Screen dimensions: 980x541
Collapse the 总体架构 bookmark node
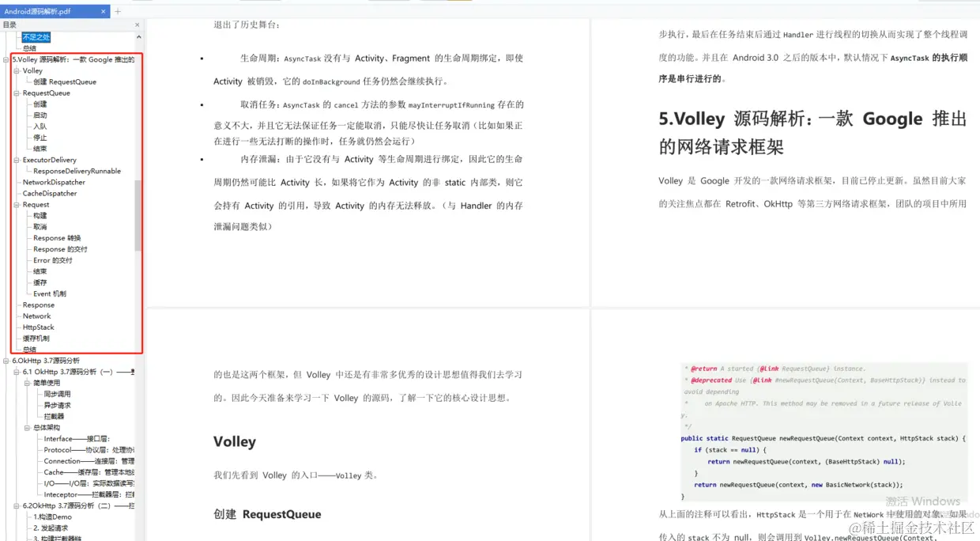28,427
